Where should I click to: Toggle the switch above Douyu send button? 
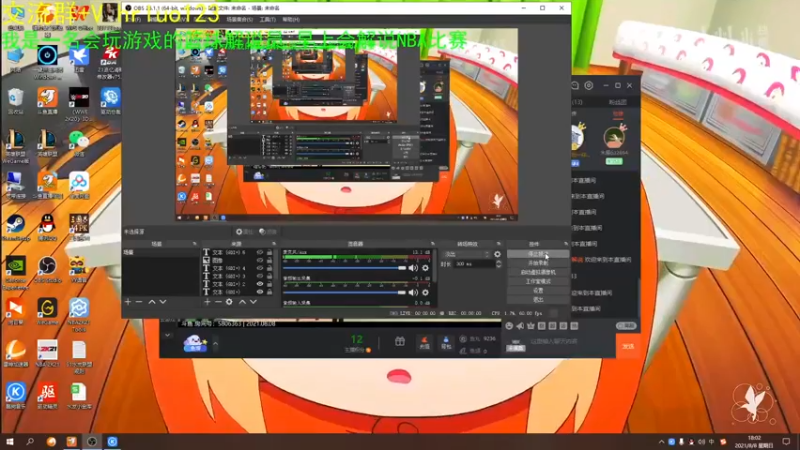626,326
